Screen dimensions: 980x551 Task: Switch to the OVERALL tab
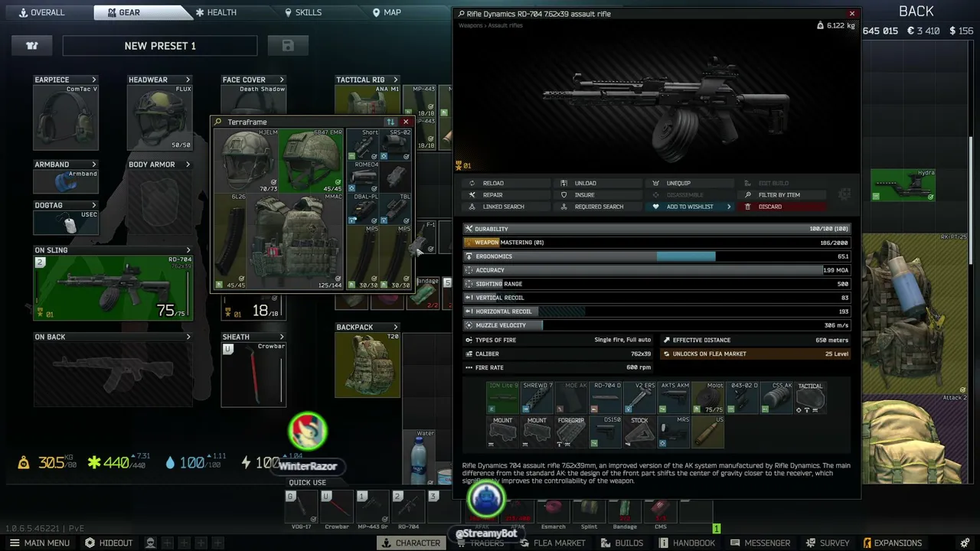pos(42,12)
